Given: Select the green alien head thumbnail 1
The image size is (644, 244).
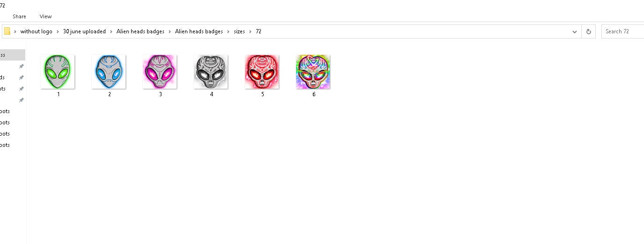Looking at the screenshot, I should click(x=58, y=72).
